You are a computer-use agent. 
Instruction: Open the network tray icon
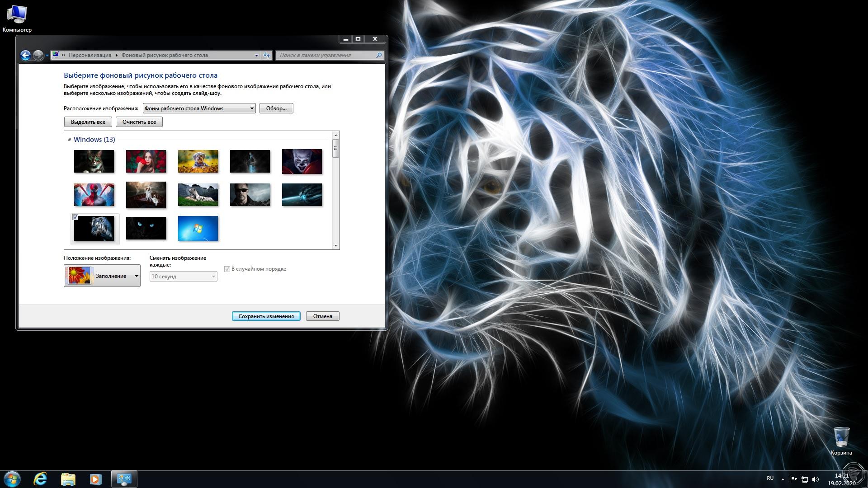tap(805, 479)
